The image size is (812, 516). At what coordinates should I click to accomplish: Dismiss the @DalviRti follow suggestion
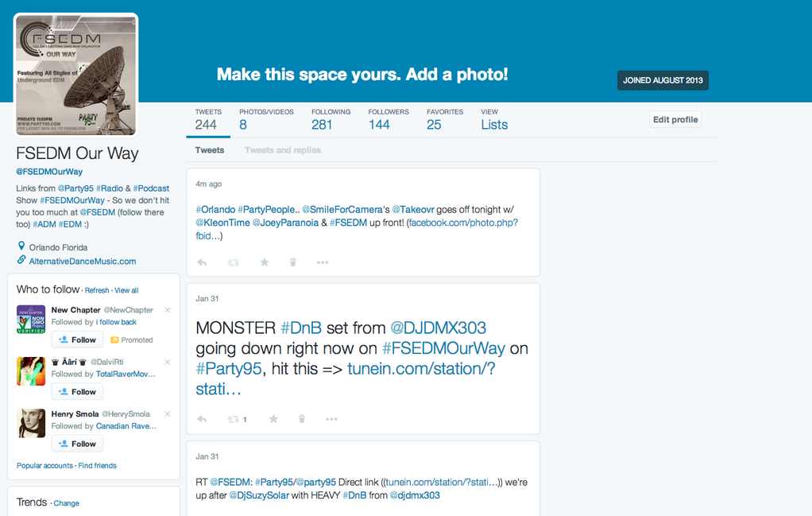168,362
